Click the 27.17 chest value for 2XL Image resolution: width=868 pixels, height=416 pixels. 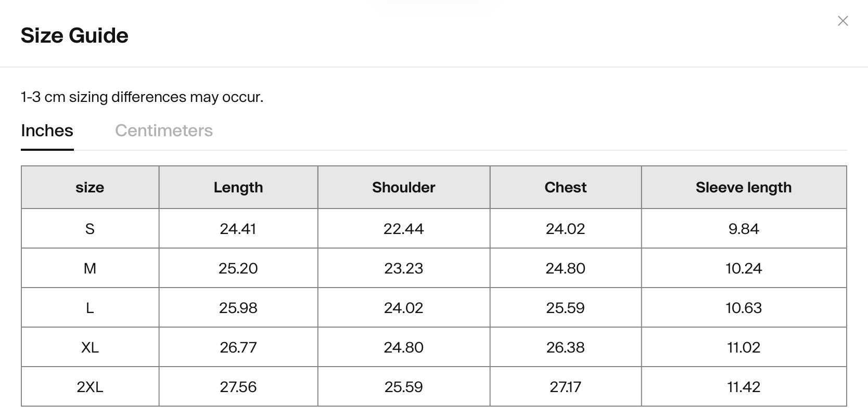[566, 387]
